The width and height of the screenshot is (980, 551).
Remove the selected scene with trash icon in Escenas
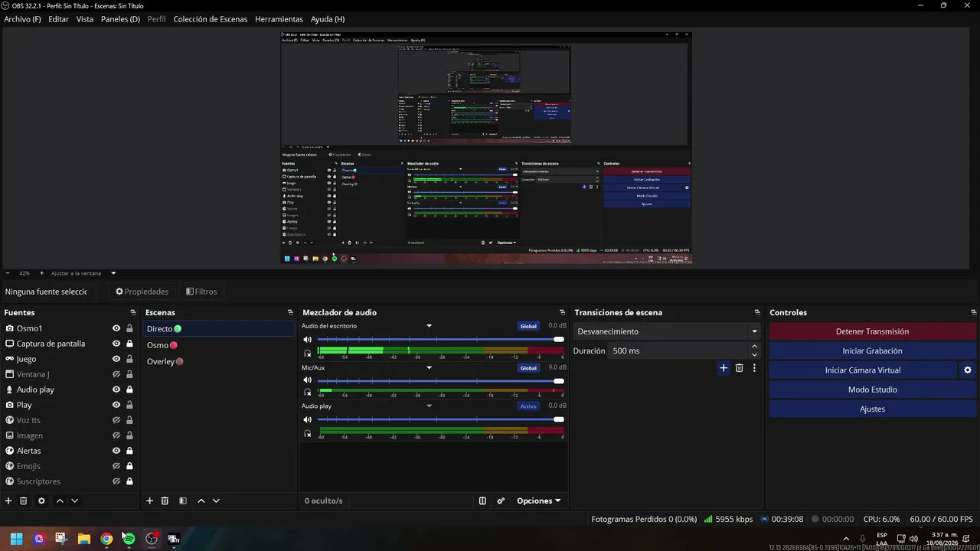[165, 500]
